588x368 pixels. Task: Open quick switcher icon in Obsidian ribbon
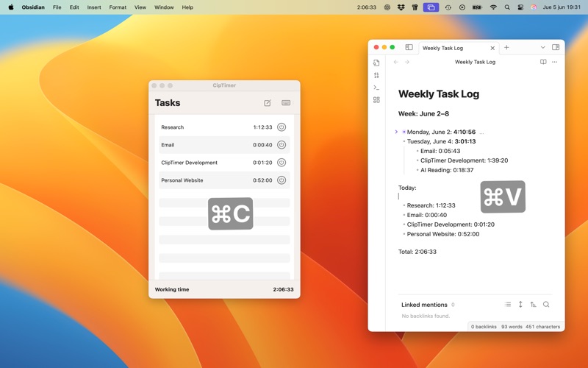[x=376, y=63]
